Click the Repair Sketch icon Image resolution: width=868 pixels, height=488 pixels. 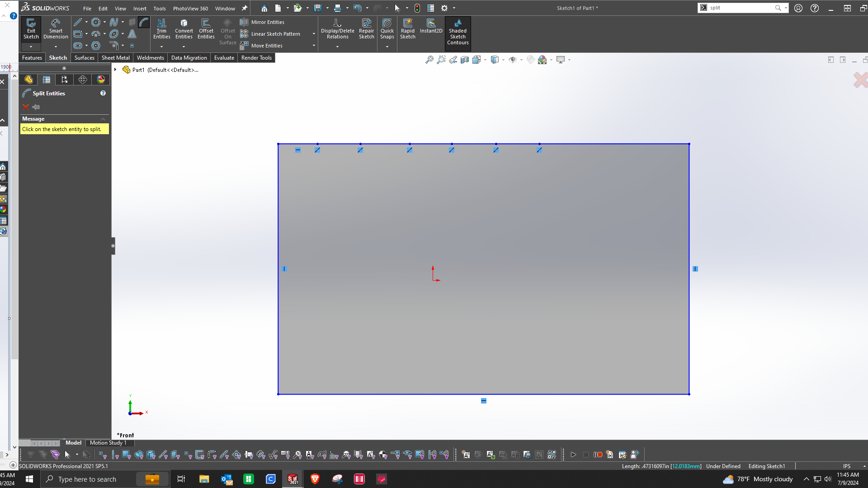click(x=366, y=28)
